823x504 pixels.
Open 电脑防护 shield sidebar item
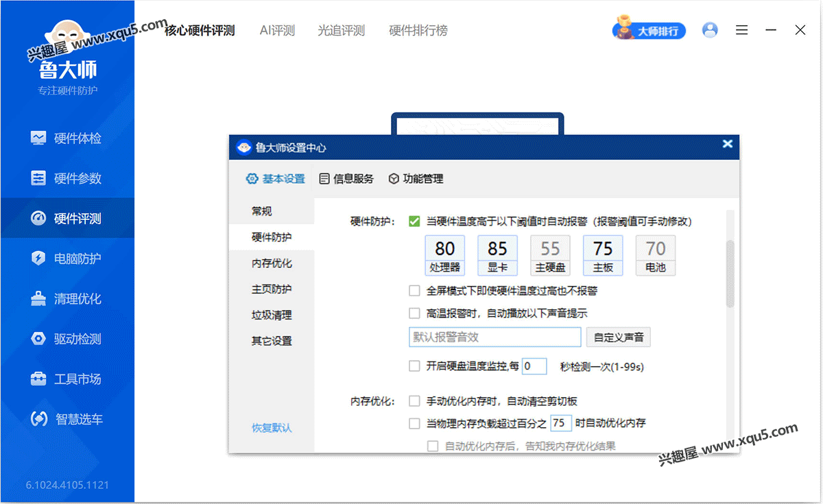pos(67,259)
